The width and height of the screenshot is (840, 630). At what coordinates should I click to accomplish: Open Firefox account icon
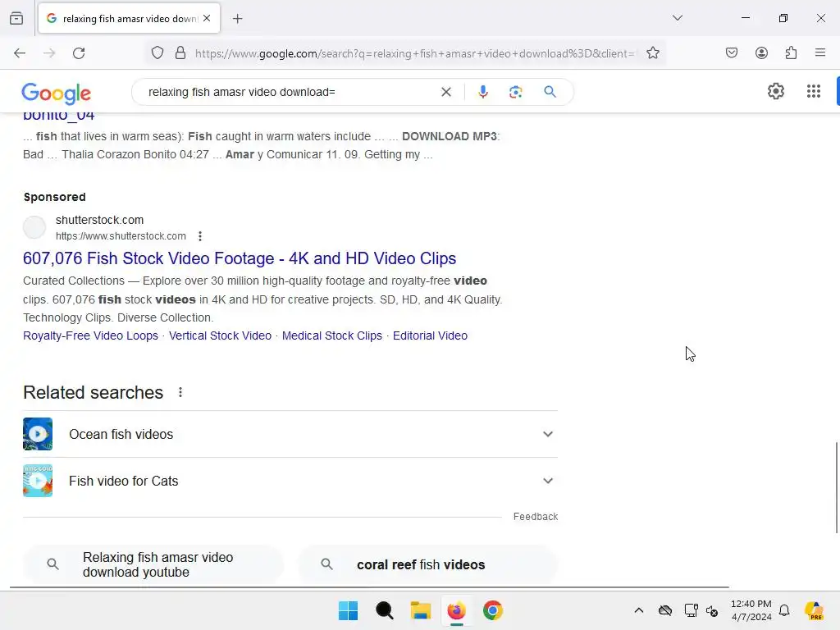(x=761, y=53)
